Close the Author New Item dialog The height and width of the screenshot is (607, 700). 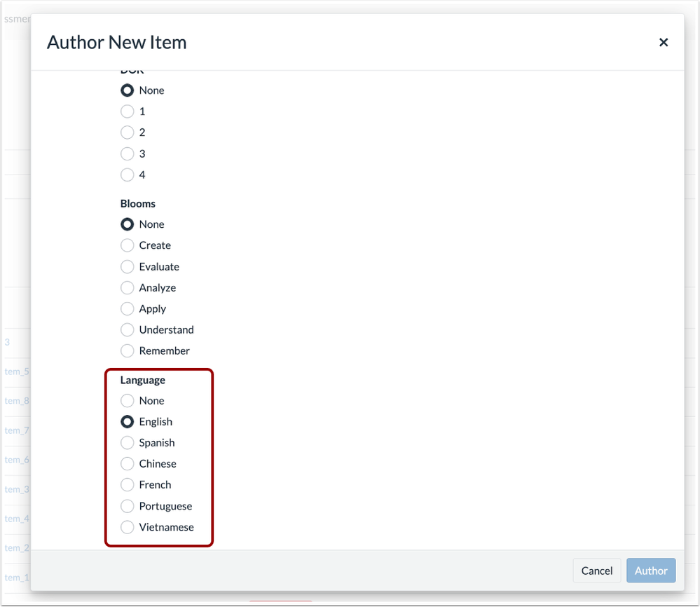[x=663, y=43]
